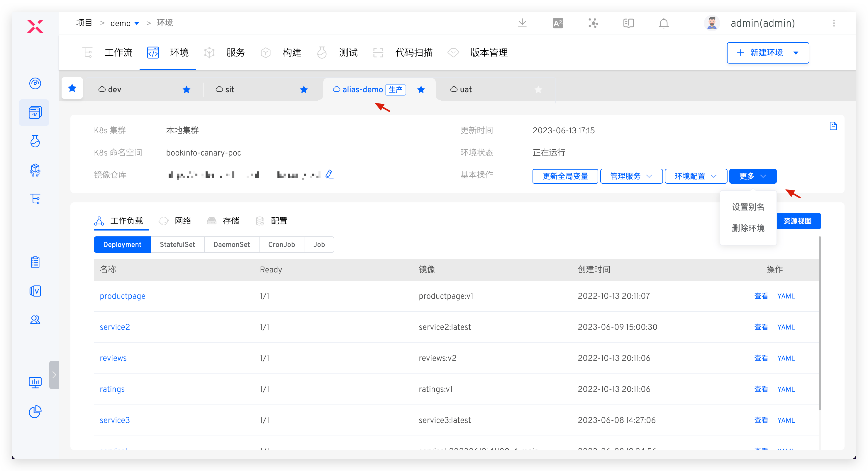
Task: Select 删除环境 from the context menu
Action: [748, 228]
